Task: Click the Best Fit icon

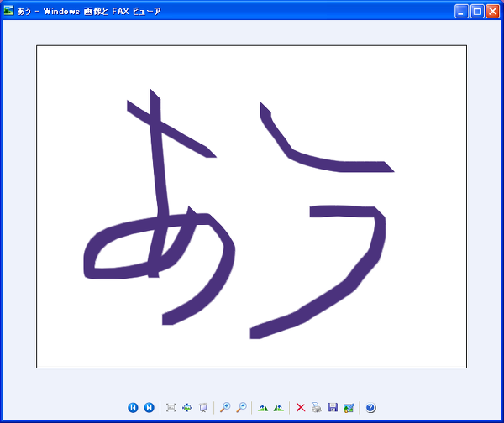Action: pos(171,408)
